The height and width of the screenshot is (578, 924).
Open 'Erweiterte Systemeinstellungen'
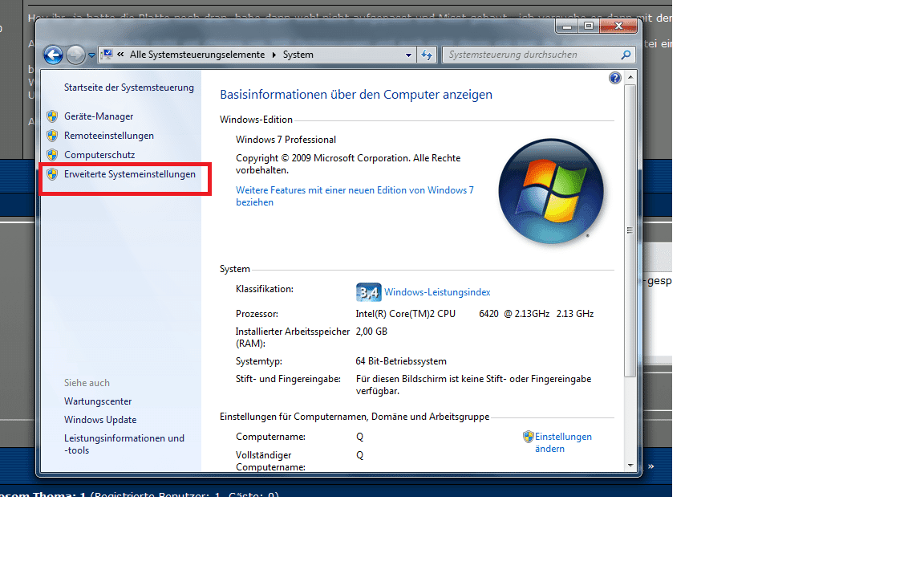click(x=130, y=174)
